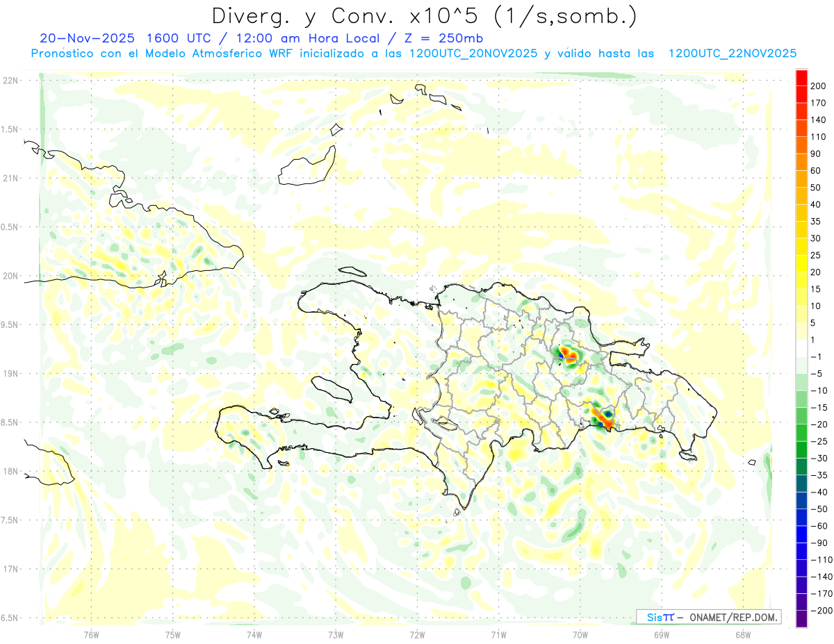Click the '170' color scale label
The width and height of the screenshot is (834, 644).
point(819,103)
